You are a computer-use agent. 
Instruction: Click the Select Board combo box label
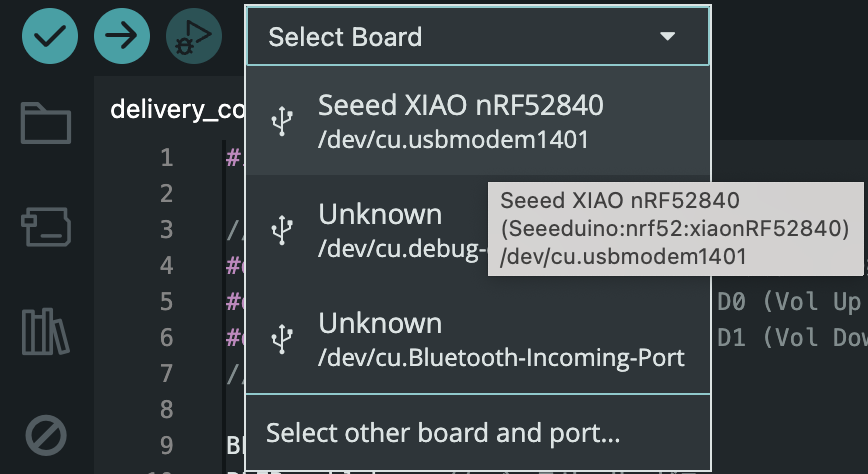[345, 37]
